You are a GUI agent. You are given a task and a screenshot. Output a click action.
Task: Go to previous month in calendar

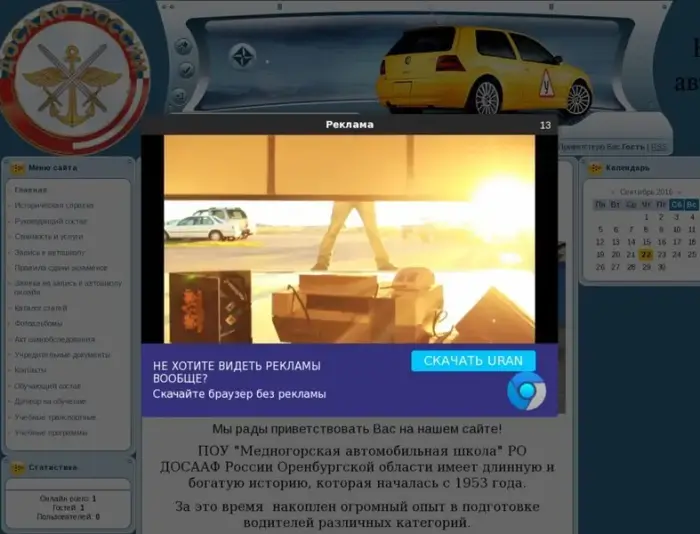point(613,192)
